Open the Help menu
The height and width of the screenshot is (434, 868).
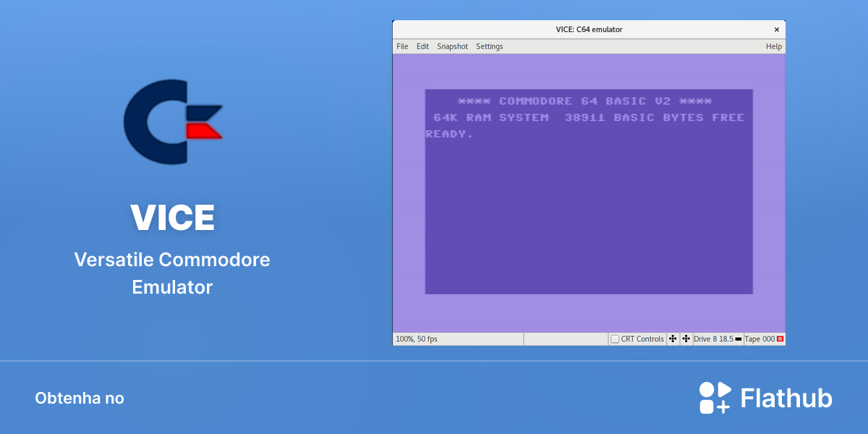774,46
